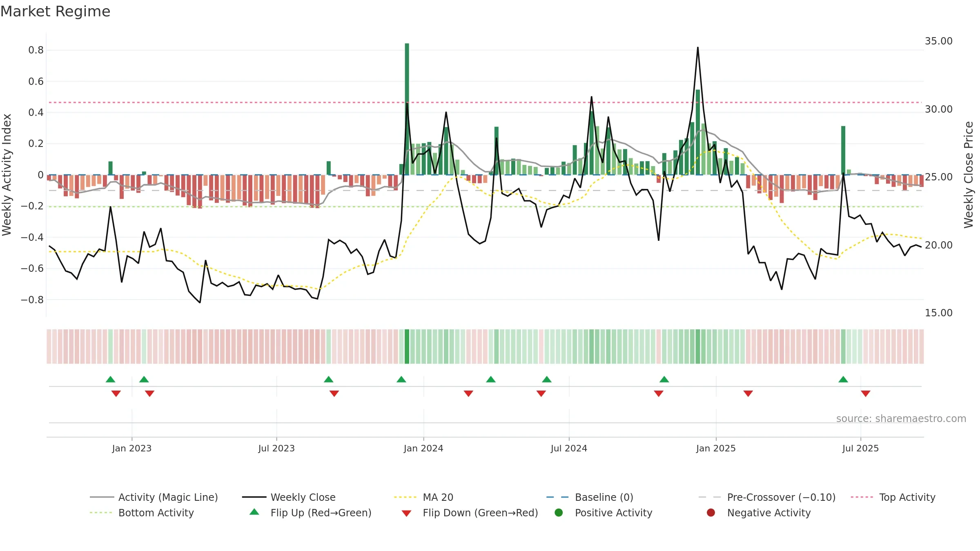Click the Jul 2024 x-axis label
The height and width of the screenshot is (551, 980).
569,448
